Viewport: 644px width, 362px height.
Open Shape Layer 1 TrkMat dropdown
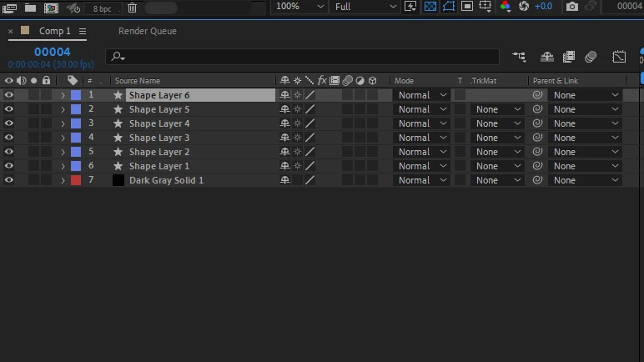click(497, 166)
